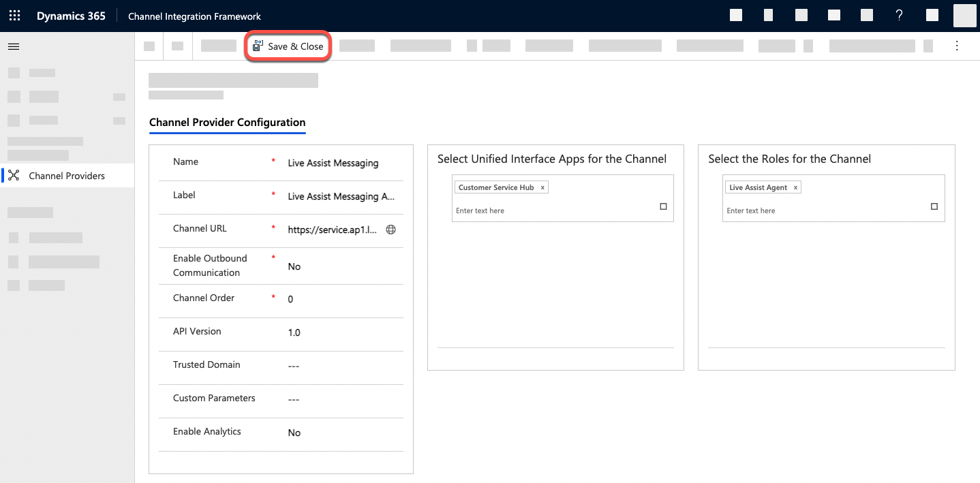The width and height of the screenshot is (980, 483).
Task: Toggle the hamburger site map menu
Action: tap(14, 46)
